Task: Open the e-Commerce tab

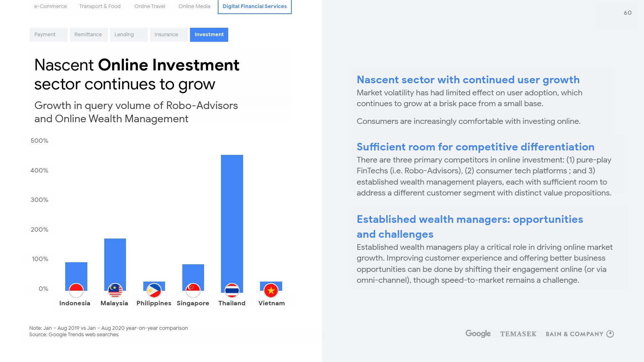Action: pyautogui.click(x=50, y=6)
